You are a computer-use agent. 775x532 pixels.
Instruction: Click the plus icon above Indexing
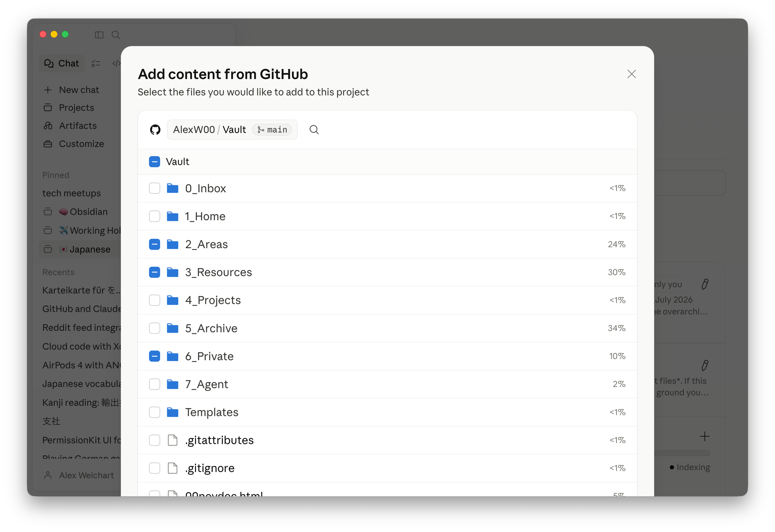pyautogui.click(x=704, y=436)
